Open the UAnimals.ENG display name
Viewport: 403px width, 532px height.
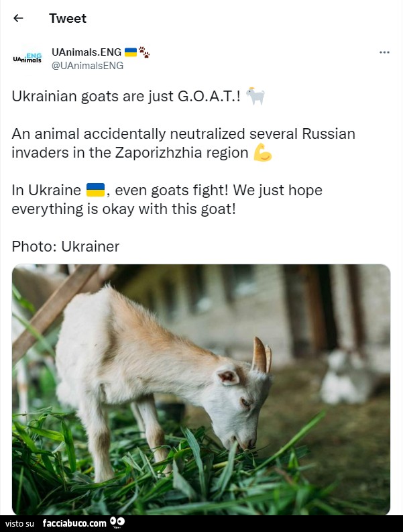87,52
